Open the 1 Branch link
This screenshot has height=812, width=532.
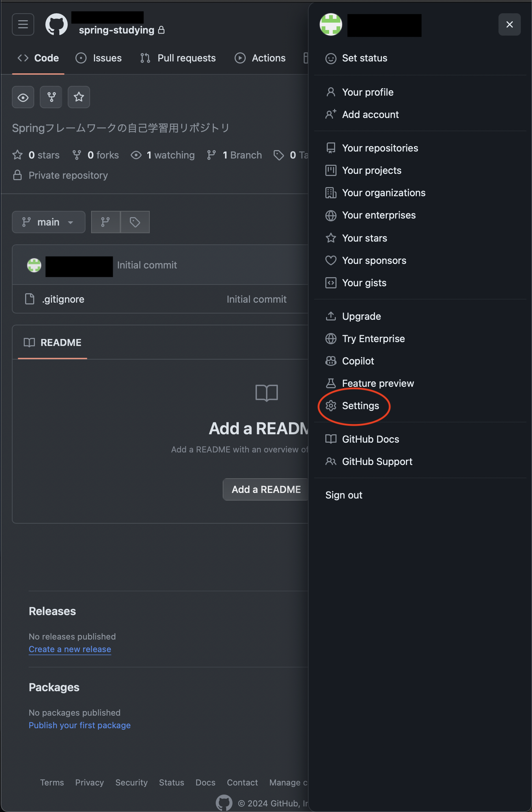[x=234, y=155]
